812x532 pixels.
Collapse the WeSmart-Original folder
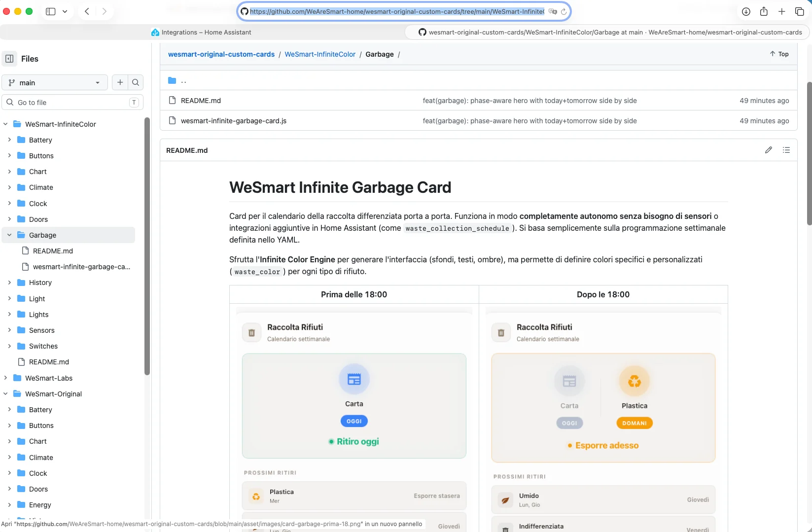coord(5,394)
